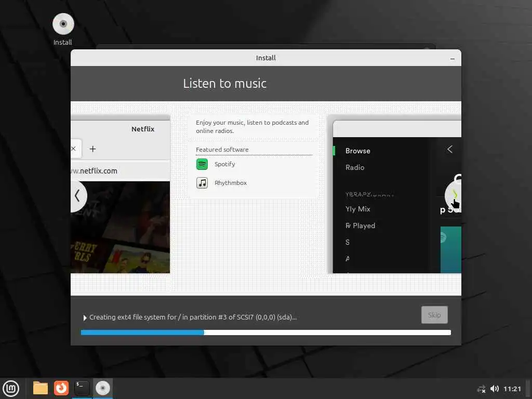This screenshot has height=399, width=532.
Task: Click the 'Creating ext4 file system' status text
Action: (193, 317)
